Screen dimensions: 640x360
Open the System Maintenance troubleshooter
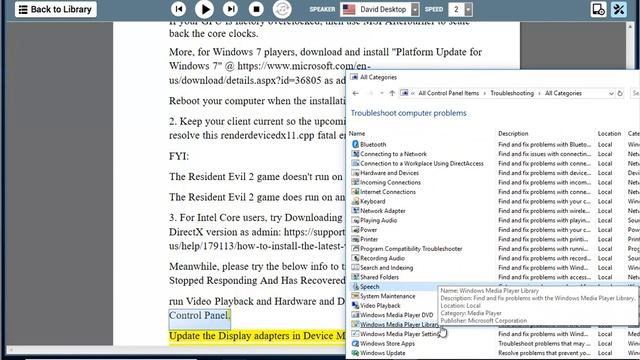coord(383,296)
